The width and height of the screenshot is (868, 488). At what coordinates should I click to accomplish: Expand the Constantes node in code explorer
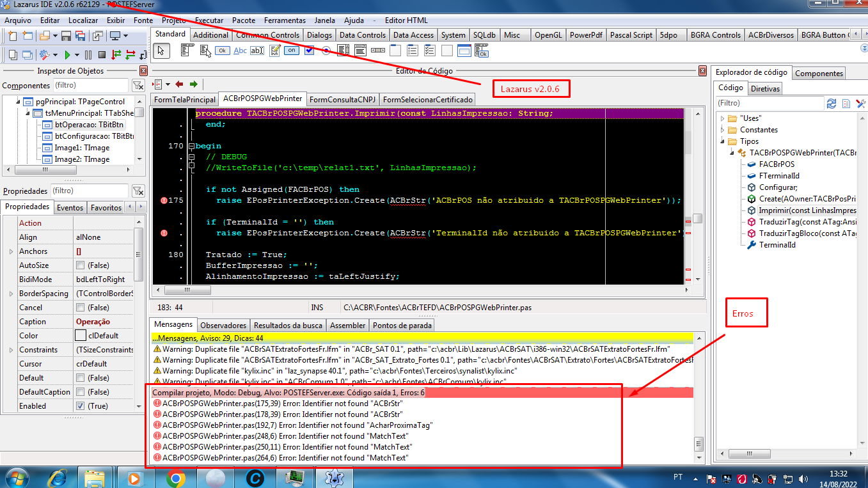coord(722,130)
